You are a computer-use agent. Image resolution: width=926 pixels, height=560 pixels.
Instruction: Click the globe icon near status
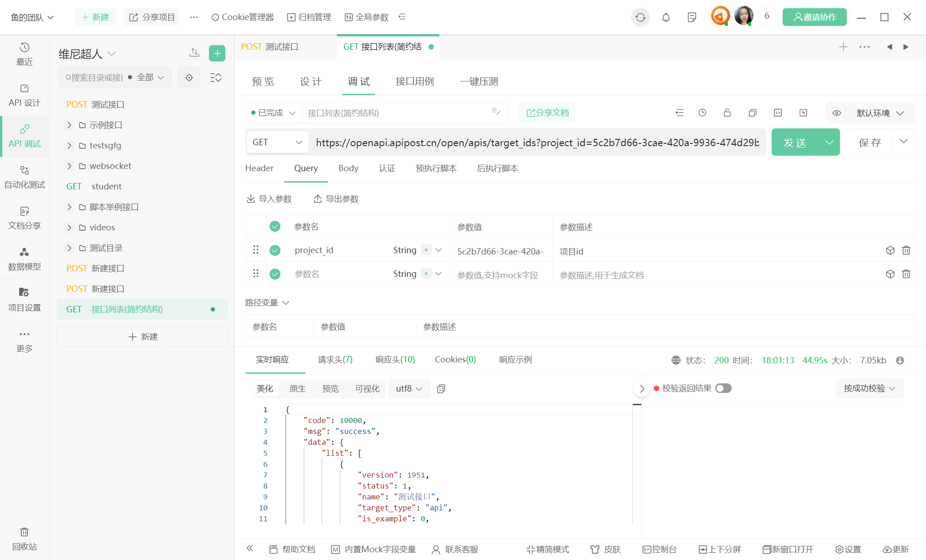coord(676,360)
